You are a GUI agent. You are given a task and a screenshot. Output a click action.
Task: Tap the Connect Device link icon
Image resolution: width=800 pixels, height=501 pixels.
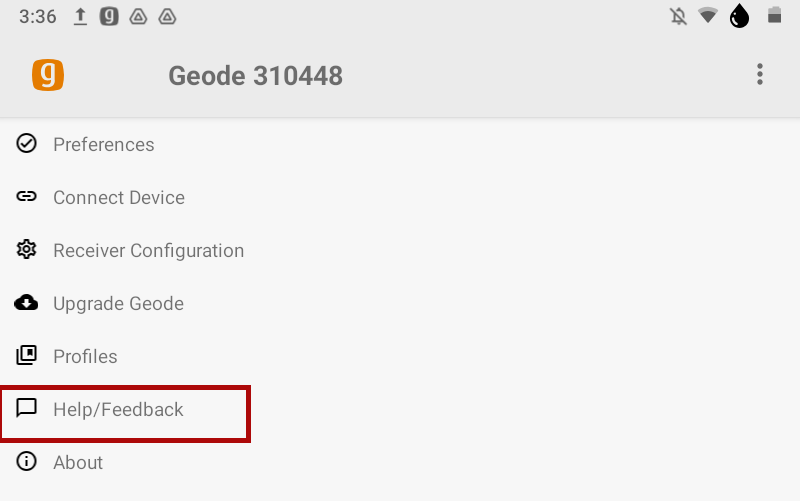pos(27,197)
